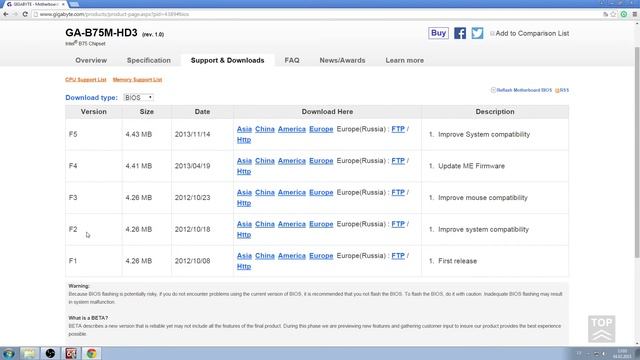Click the Chrome icon in the taskbar

click(x=91, y=353)
